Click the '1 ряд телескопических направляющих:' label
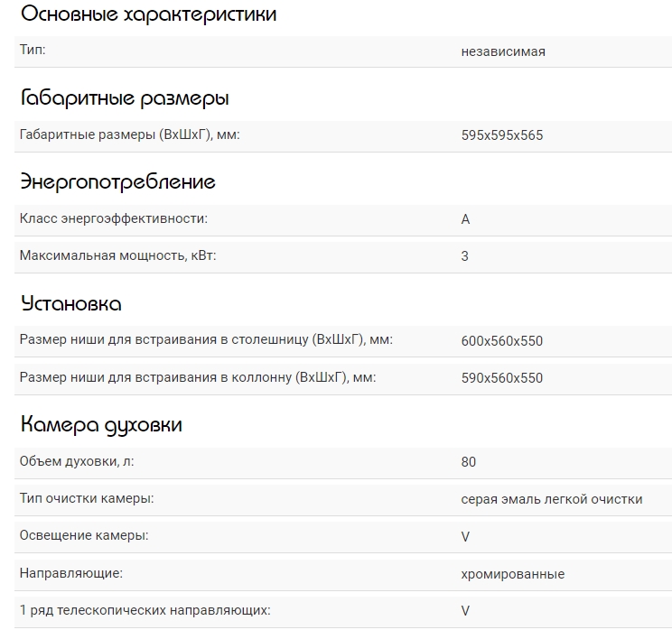Image resolution: width=672 pixels, height=630 pixels. coord(145,610)
